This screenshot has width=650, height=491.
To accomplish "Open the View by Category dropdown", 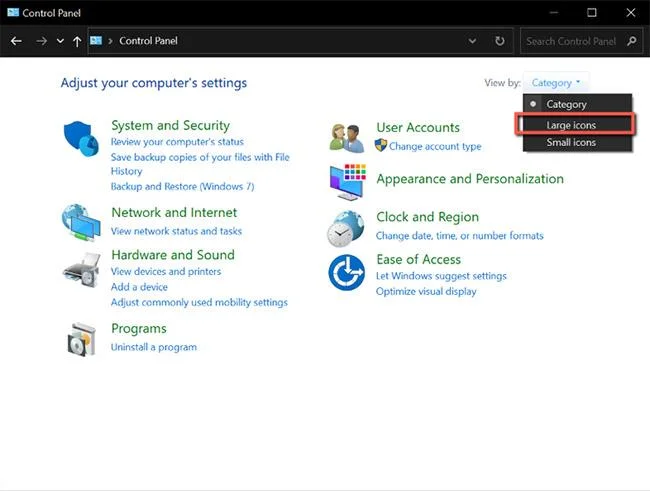I will (555, 83).
